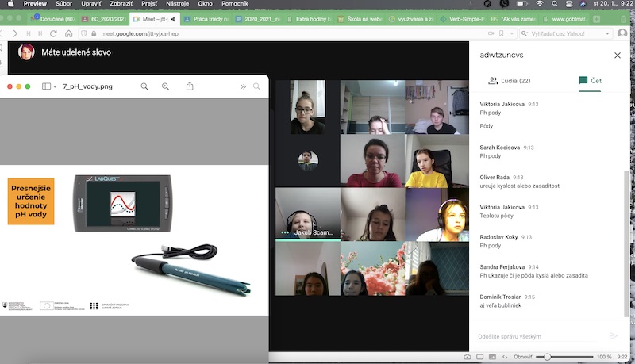Go to browser home page
Screen dimensions: 635x364
click(69, 33)
